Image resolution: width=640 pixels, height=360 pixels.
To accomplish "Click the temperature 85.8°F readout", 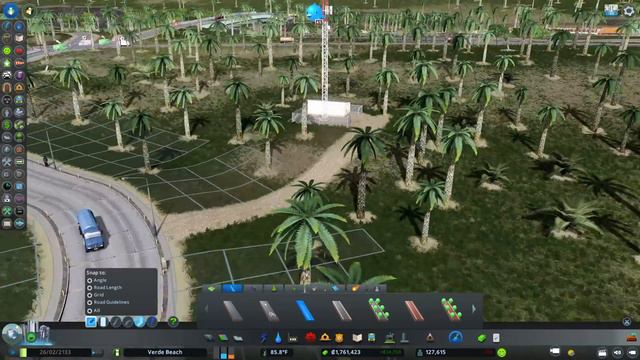I will tap(278, 352).
